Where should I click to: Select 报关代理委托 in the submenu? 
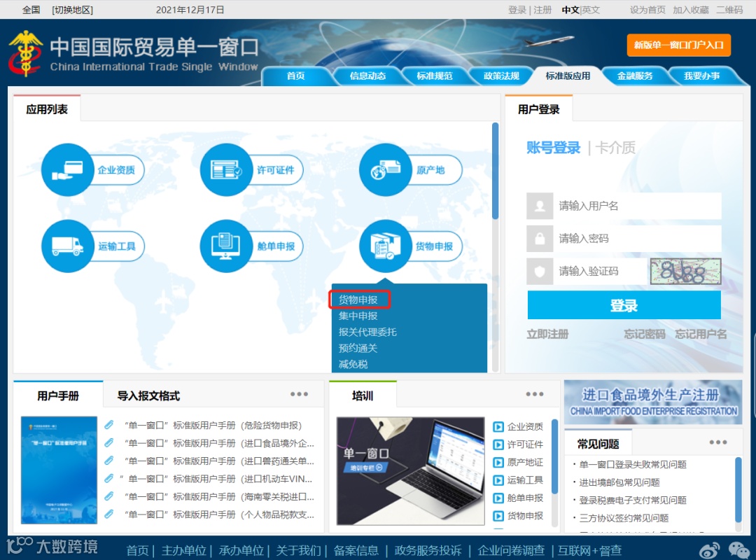point(367,332)
